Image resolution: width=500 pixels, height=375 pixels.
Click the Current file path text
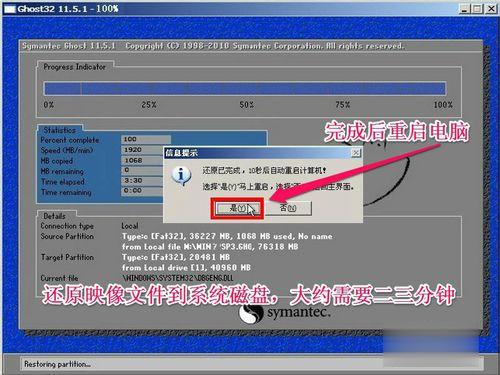click(x=178, y=278)
